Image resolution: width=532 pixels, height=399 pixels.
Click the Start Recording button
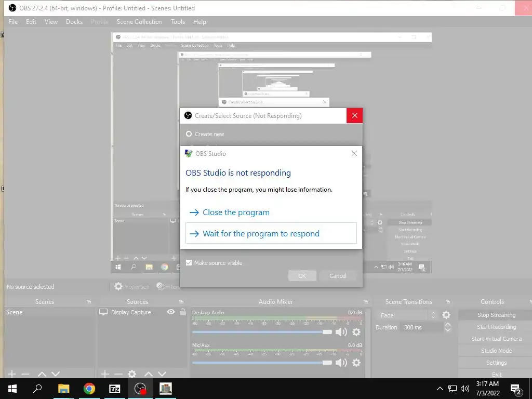point(496,327)
